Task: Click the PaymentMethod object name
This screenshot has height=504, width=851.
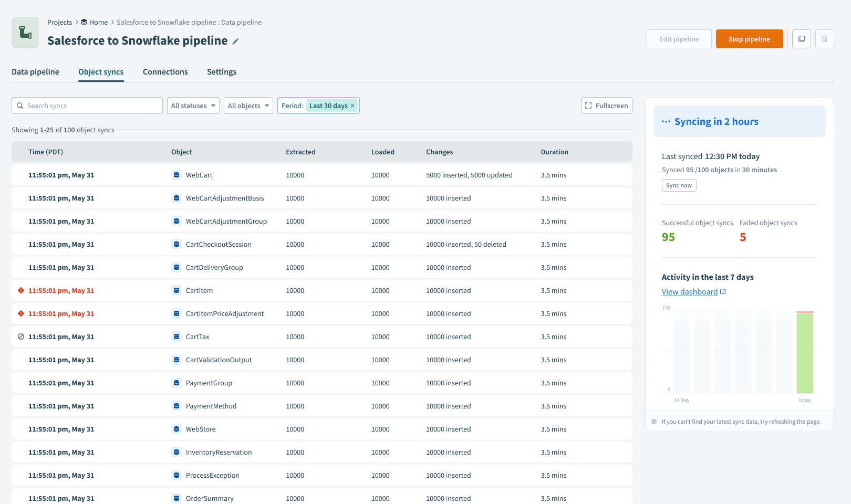Action: click(211, 406)
